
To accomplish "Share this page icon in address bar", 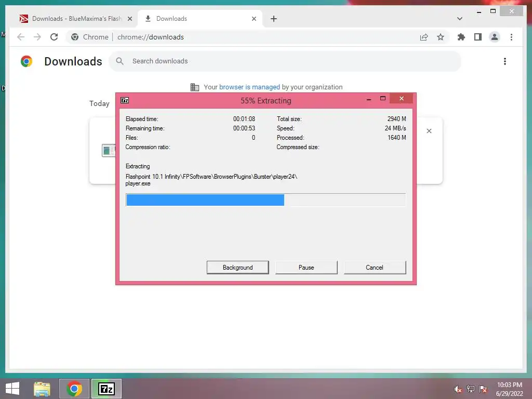I will [x=424, y=37].
